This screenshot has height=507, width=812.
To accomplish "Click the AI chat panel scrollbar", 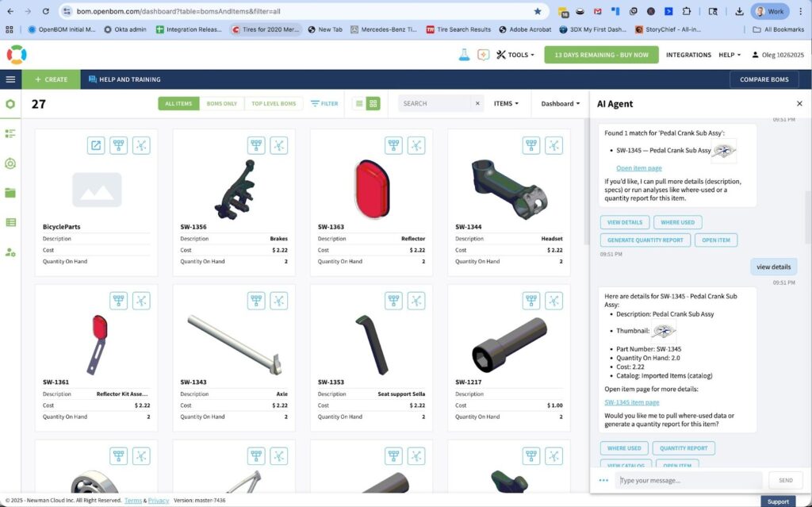I will (807, 214).
